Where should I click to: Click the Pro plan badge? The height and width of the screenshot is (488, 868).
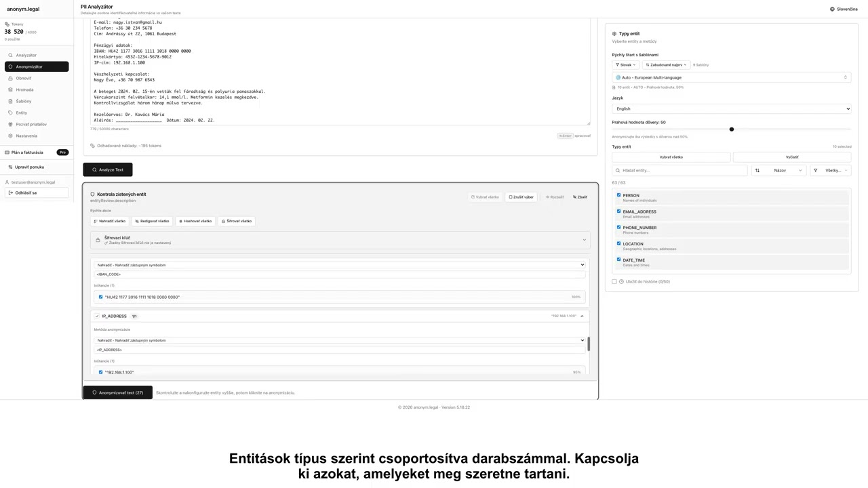point(62,152)
